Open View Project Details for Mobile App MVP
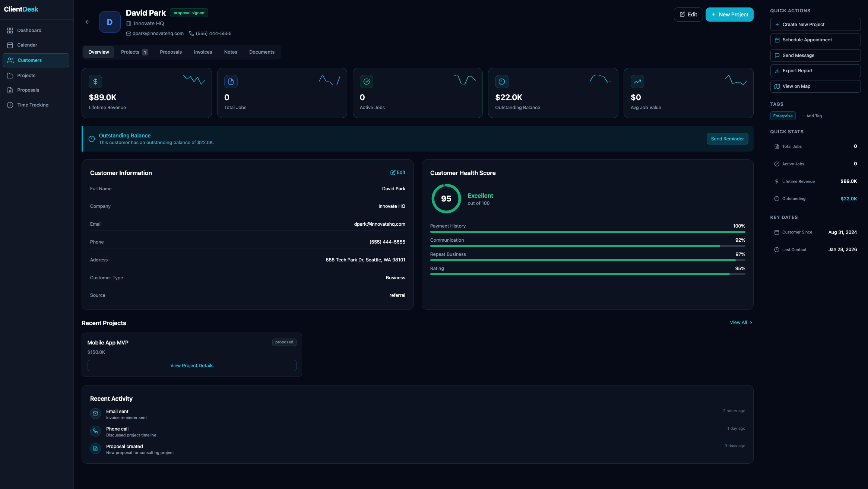Screen dimensions: 868x489 coord(191,365)
